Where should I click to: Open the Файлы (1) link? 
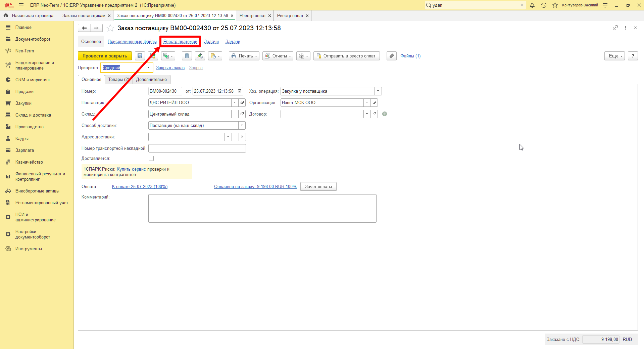[410, 56]
